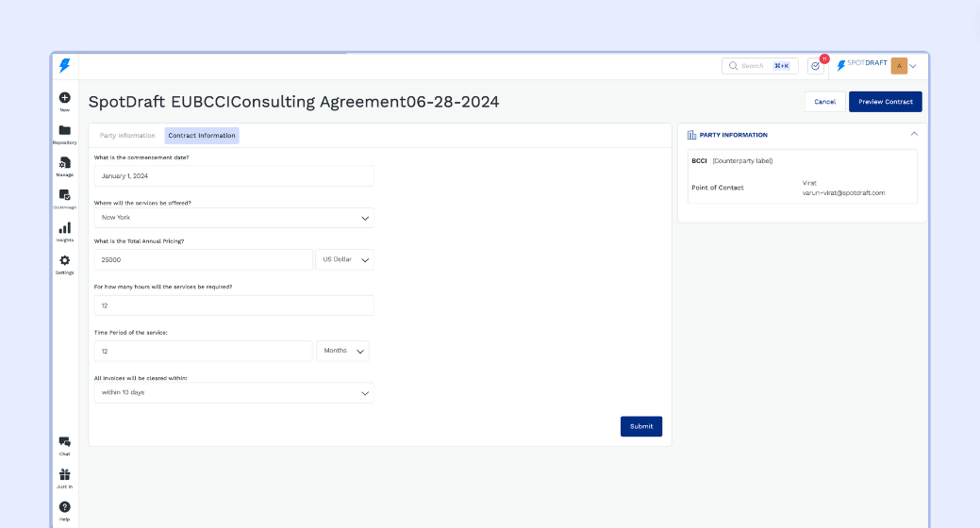This screenshot has width=980, height=528.
Task: Click the New plus icon in sidebar
Action: click(64, 98)
